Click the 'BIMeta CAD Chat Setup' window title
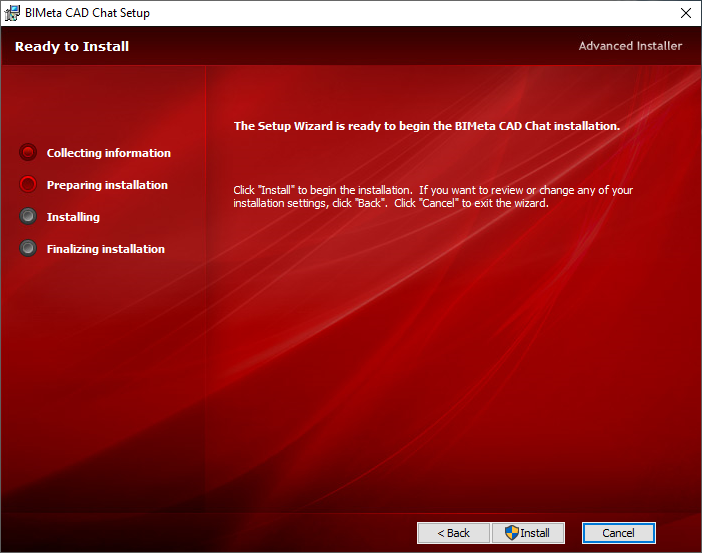The height and width of the screenshot is (553, 702). click(87, 13)
